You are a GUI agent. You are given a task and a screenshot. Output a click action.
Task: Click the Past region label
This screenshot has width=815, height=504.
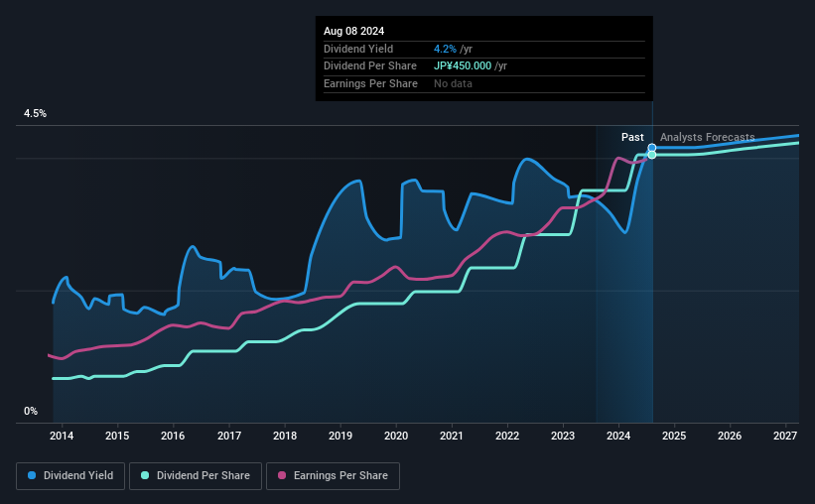632,137
